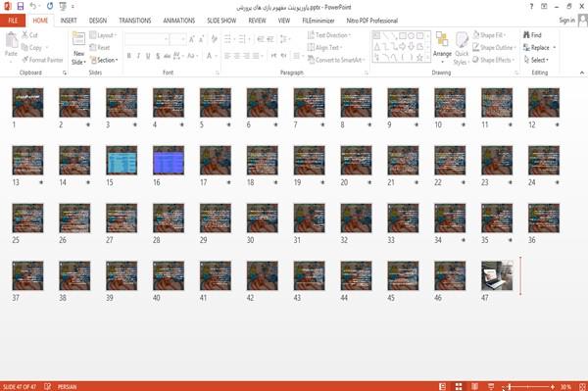Click Shape Effects button
The height and width of the screenshot is (391, 588).
tap(493, 60)
